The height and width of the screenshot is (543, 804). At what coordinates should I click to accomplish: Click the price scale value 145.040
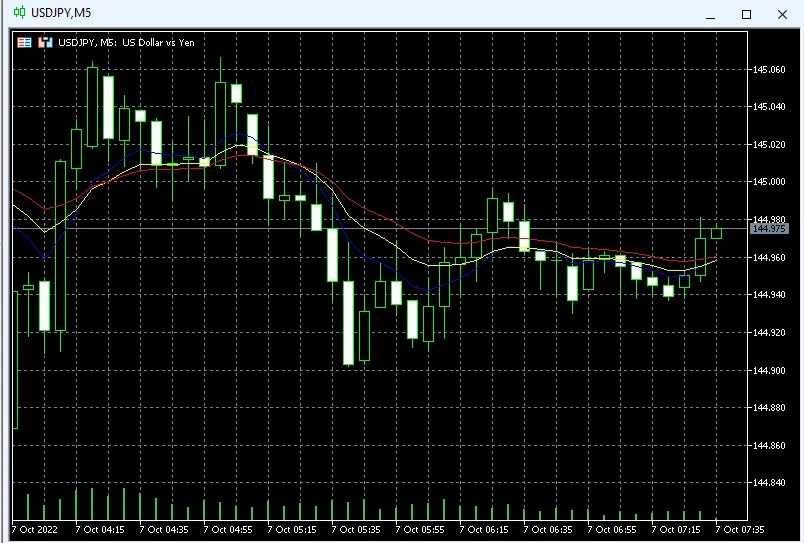click(769, 107)
